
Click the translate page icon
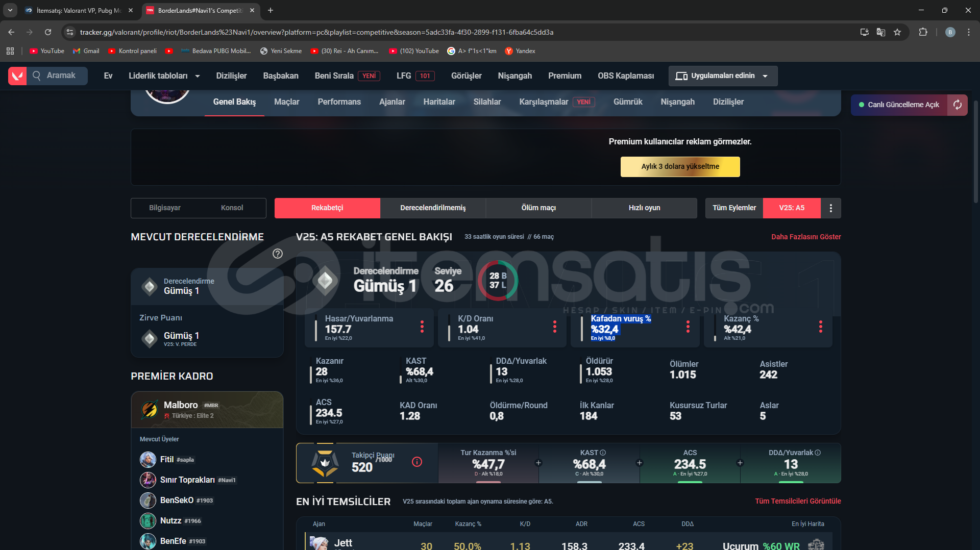tap(881, 32)
